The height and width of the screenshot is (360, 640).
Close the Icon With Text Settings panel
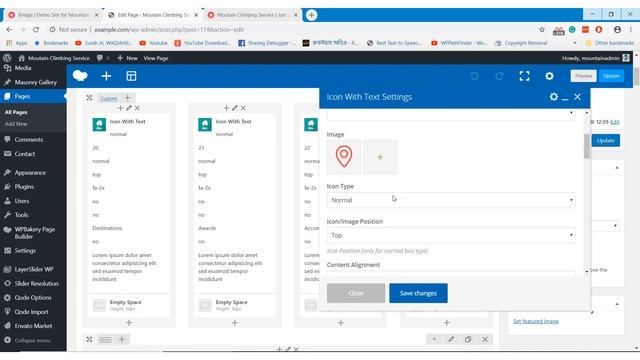point(577,97)
